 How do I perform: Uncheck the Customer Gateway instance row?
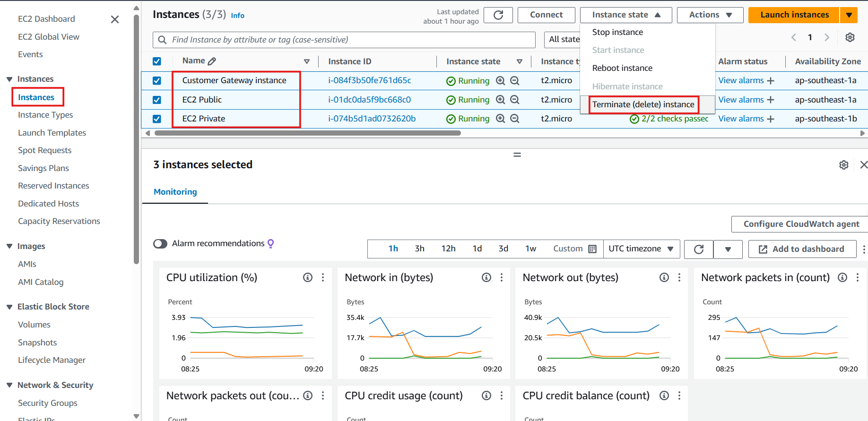(x=157, y=81)
